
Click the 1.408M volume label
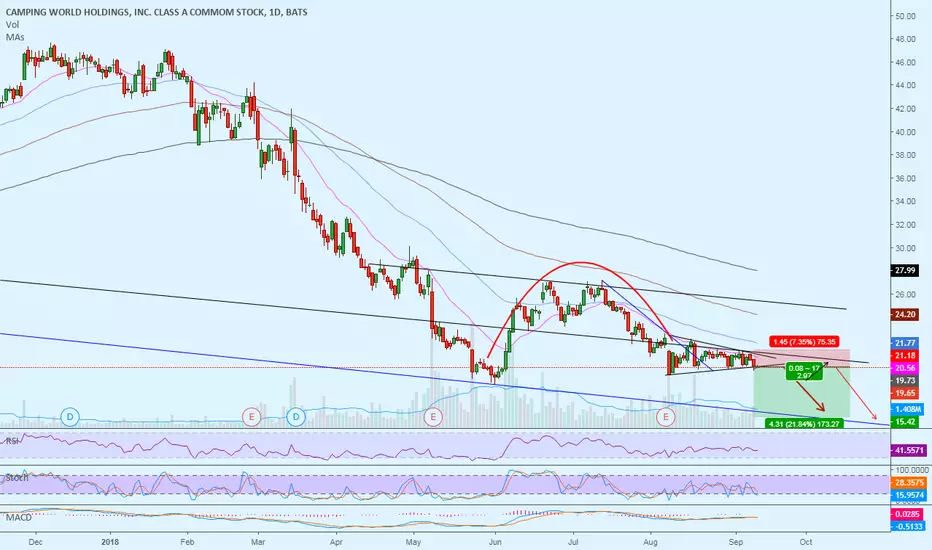[x=908, y=409]
